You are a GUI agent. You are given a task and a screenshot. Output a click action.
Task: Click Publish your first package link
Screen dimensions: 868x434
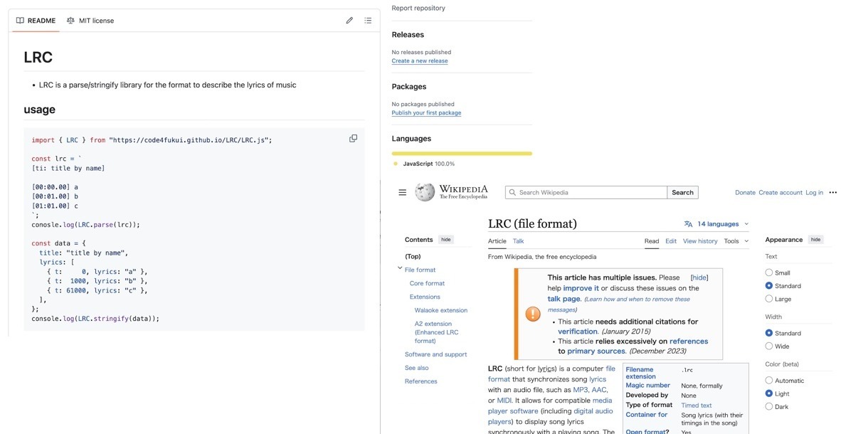426,113
